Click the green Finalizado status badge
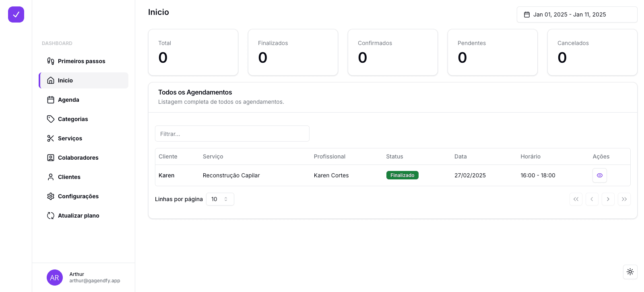This screenshot has width=644, height=292. point(402,175)
